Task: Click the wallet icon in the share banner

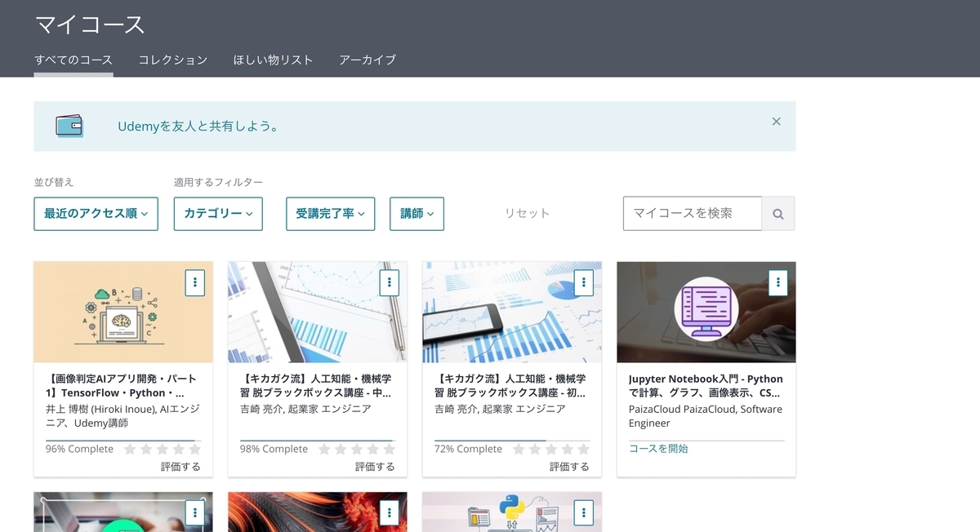Action: pos(69,126)
